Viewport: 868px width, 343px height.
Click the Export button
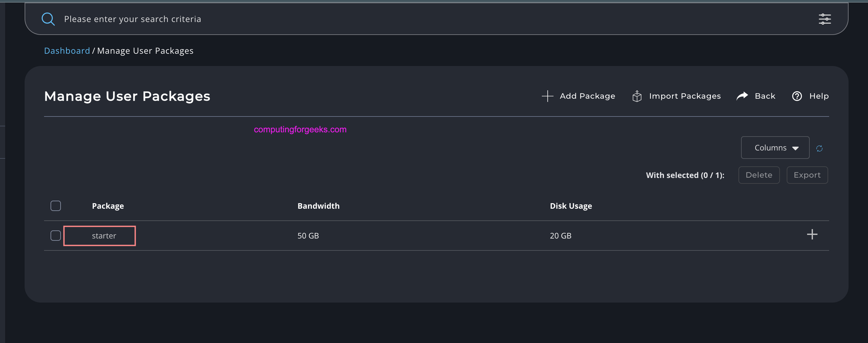pos(807,175)
